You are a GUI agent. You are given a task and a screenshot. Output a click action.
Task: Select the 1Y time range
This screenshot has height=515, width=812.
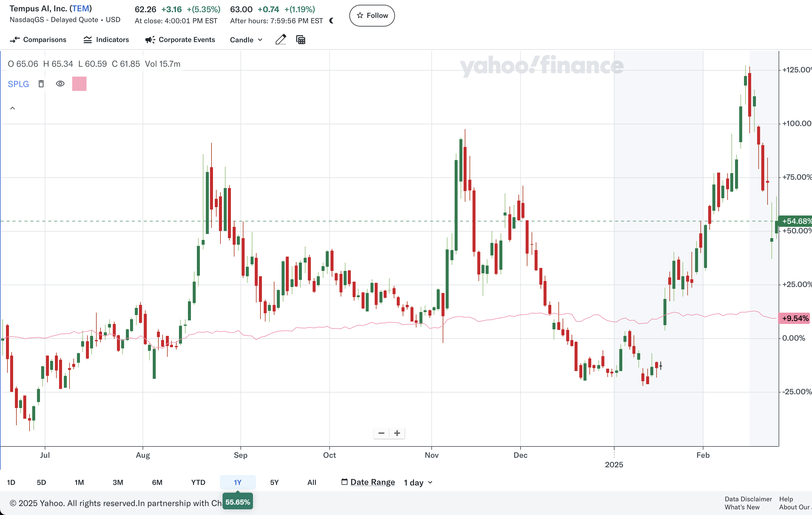pos(238,482)
